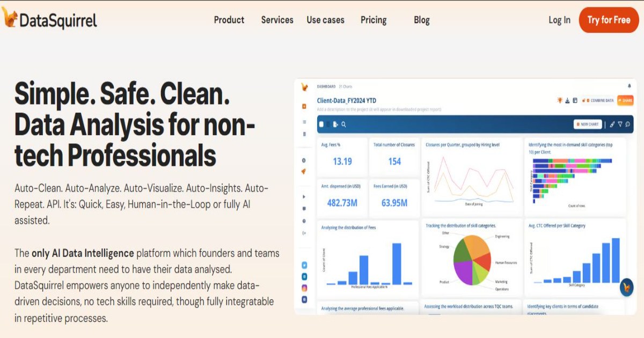Viewport: 644px width, 338px height.
Task: Open the LinkedIn link in the sidebar
Action: tap(304, 276)
